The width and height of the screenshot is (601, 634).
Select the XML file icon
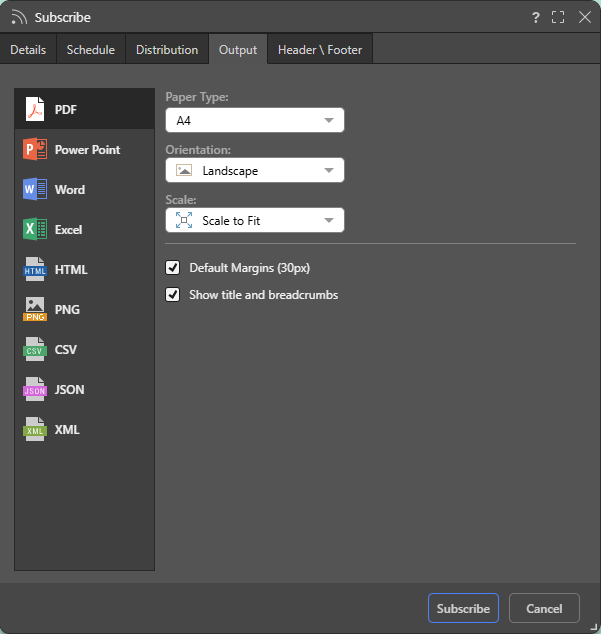36,429
